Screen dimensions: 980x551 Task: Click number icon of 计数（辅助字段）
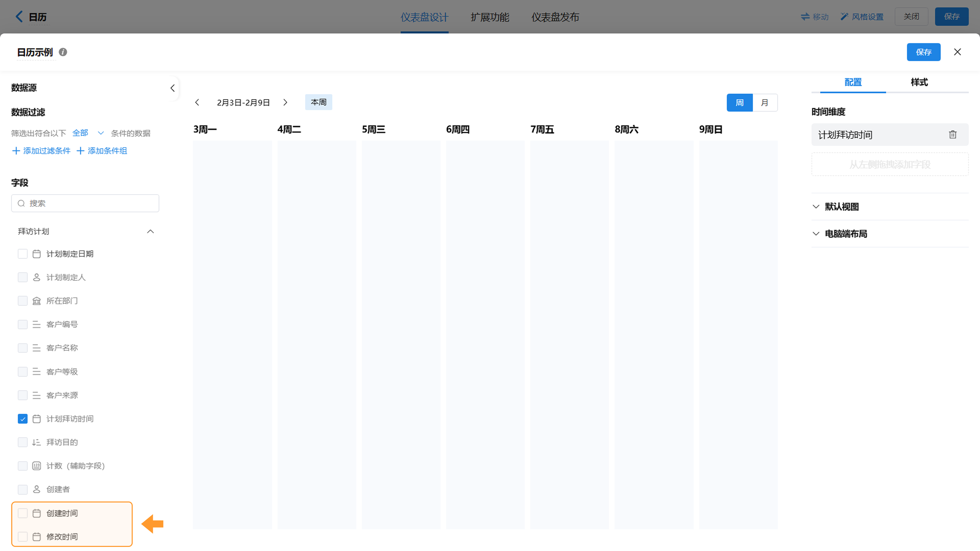[36, 466]
